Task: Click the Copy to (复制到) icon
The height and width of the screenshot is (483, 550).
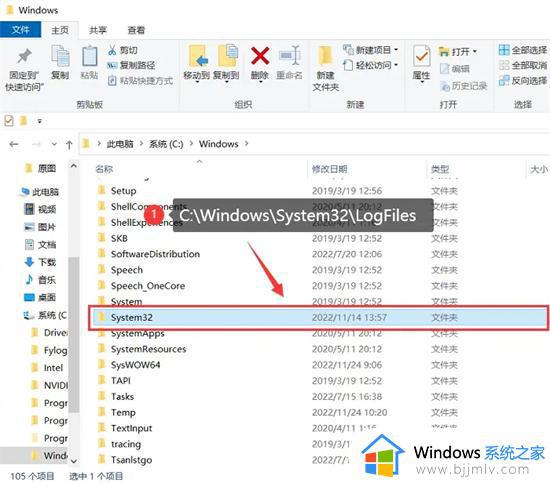Action: 227,55
